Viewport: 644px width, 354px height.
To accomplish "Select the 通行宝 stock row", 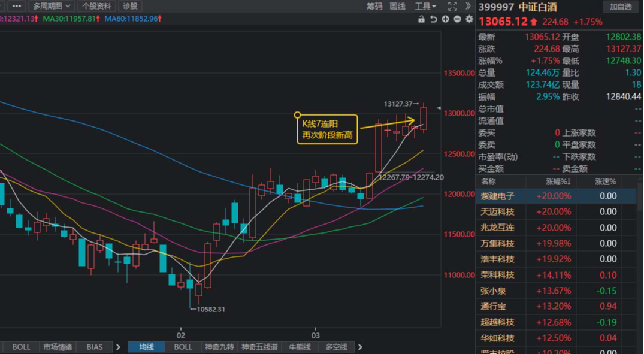I will [x=556, y=306].
